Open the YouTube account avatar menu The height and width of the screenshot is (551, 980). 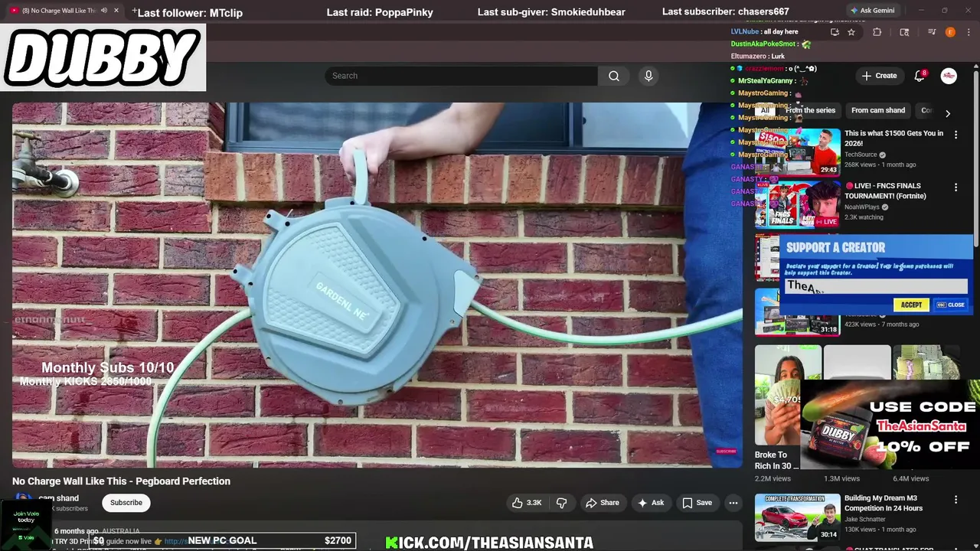coord(949,76)
